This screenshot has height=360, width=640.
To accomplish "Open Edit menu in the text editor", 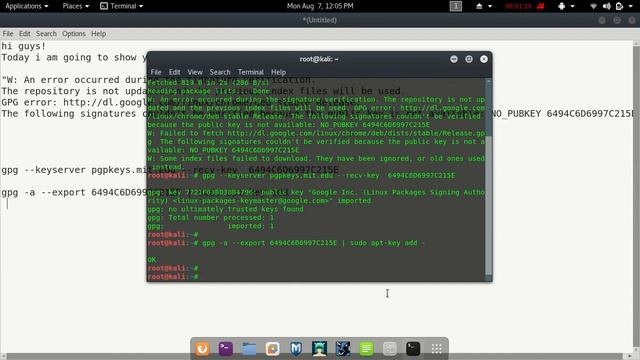I will coord(24,34).
